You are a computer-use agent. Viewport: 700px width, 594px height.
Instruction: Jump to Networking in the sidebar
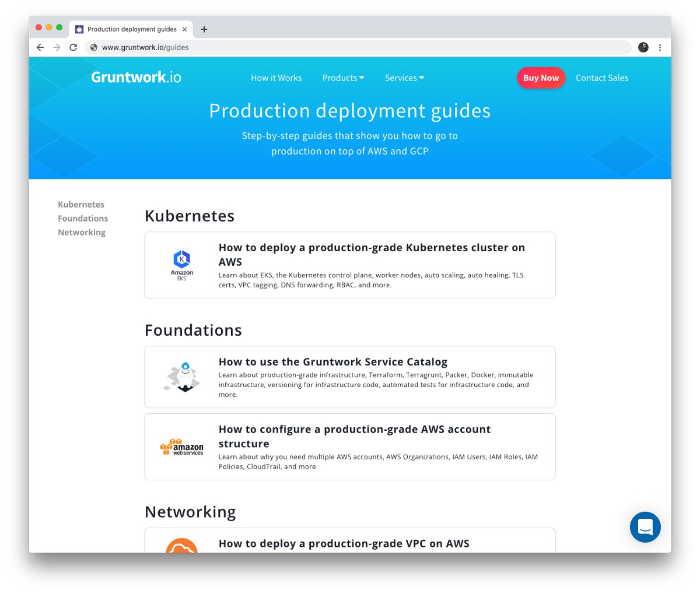pos(82,233)
